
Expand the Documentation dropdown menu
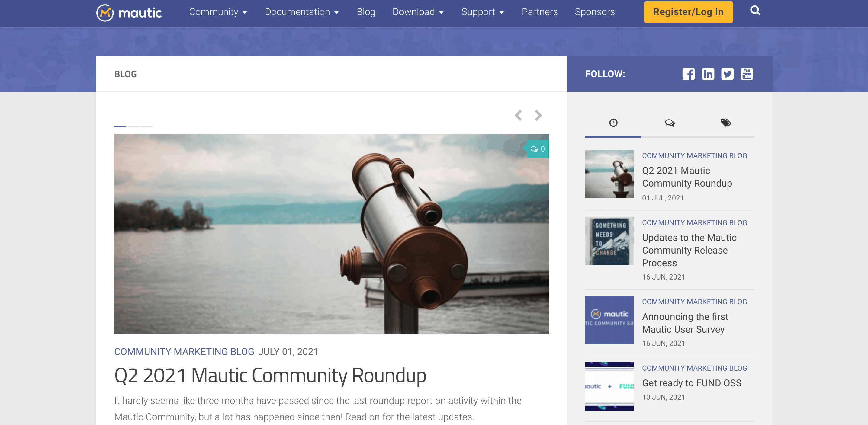point(302,12)
